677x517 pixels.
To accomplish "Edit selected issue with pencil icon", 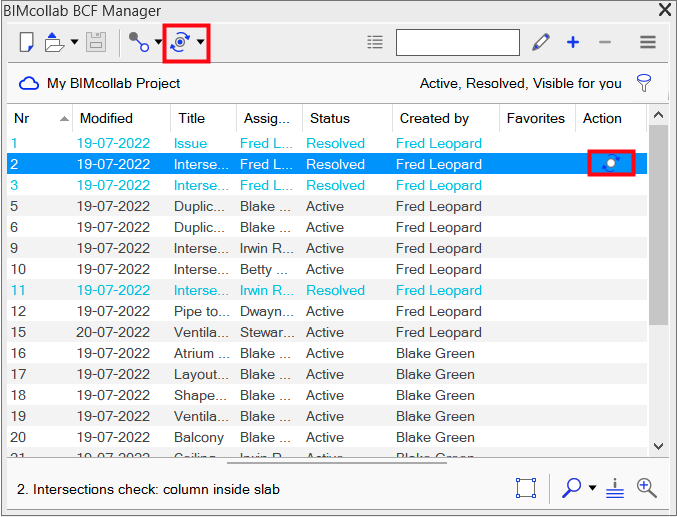I will (541, 42).
